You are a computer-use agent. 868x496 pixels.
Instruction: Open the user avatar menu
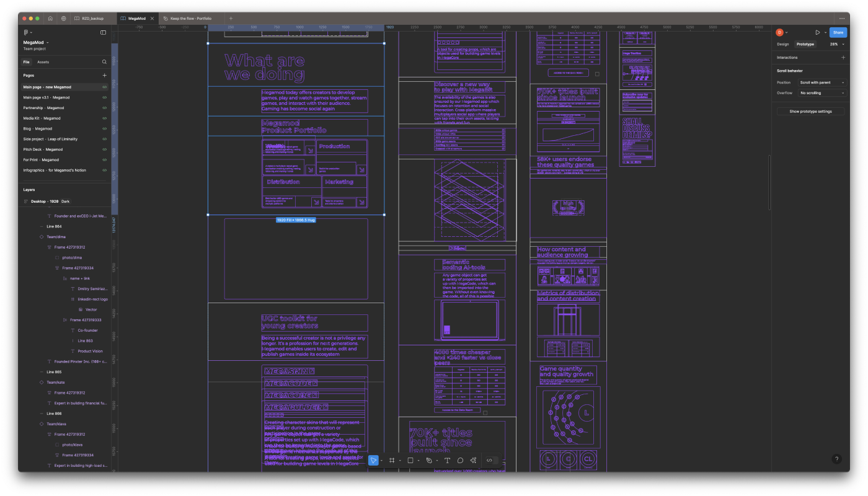pyautogui.click(x=781, y=32)
